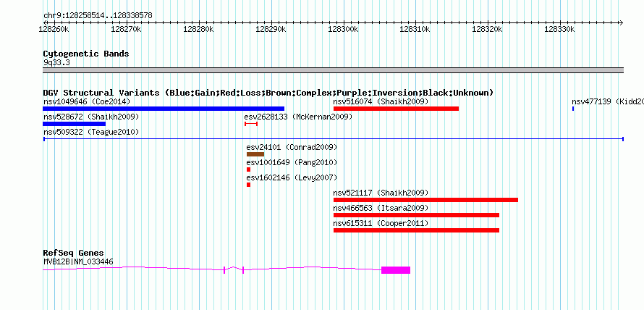Click the 128290k ruler label
This screenshot has height=310, width=644.
(271, 30)
